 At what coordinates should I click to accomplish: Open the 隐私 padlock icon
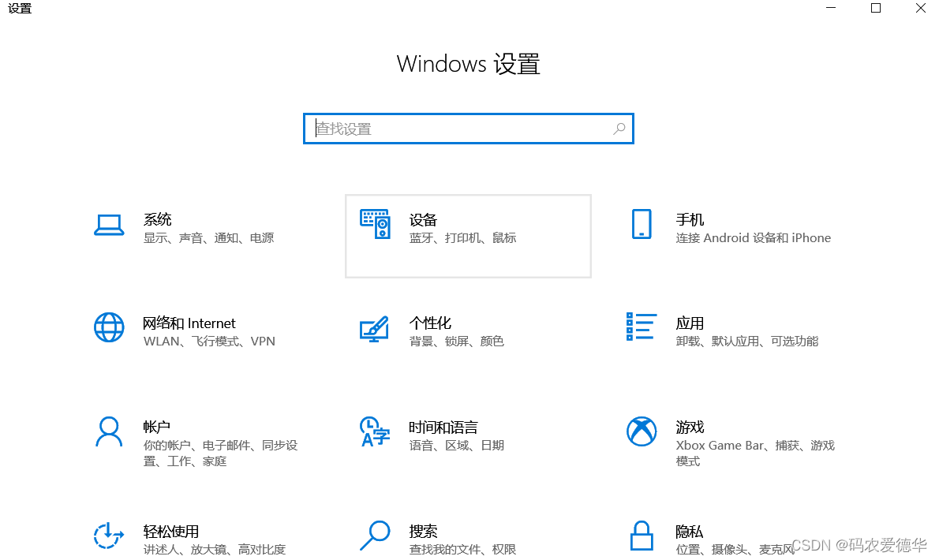(642, 536)
